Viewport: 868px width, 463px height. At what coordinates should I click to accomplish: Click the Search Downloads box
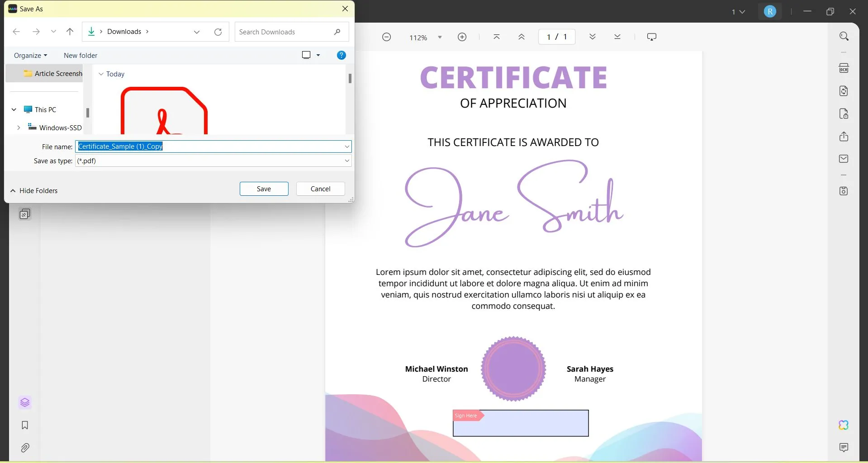pyautogui.click(x=292, y=32)
